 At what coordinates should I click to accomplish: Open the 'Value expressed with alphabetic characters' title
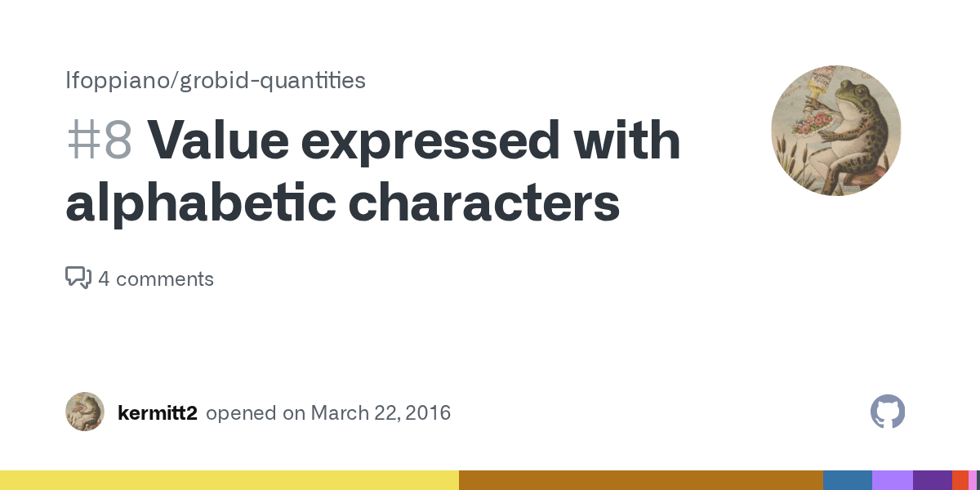click(373, 171)
